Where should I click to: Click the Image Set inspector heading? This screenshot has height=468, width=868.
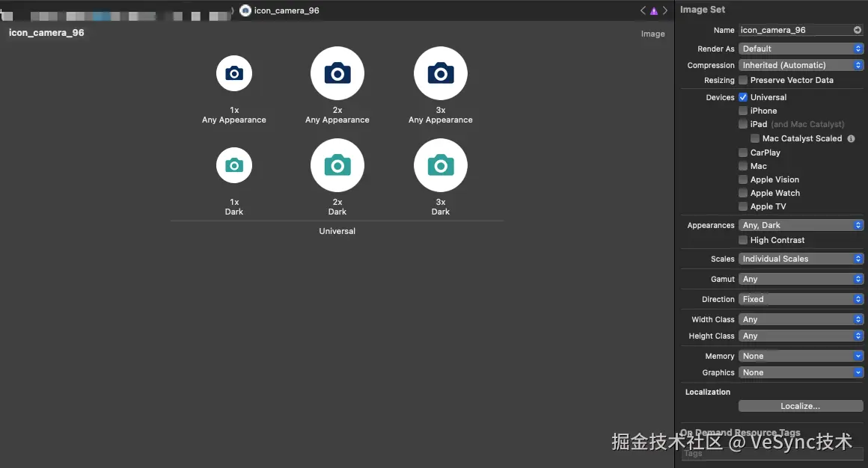pyautogui.click(x=703, y=10)
